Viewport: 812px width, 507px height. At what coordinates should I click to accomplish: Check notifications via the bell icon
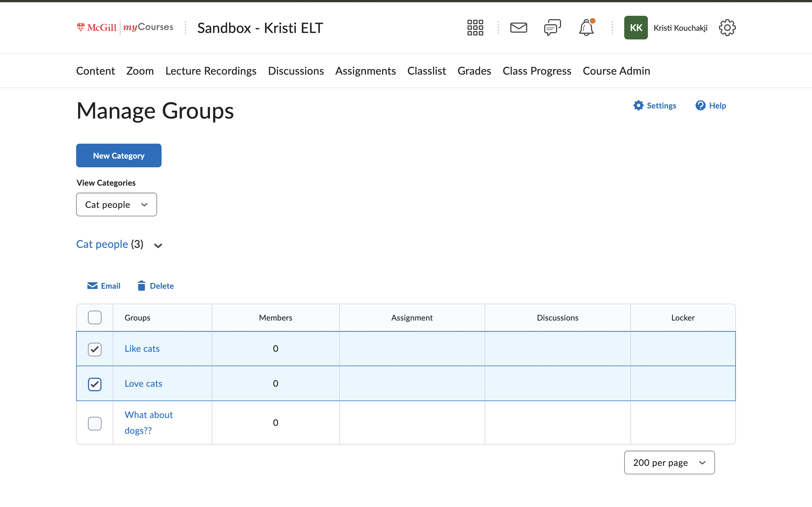click(586, 28)
